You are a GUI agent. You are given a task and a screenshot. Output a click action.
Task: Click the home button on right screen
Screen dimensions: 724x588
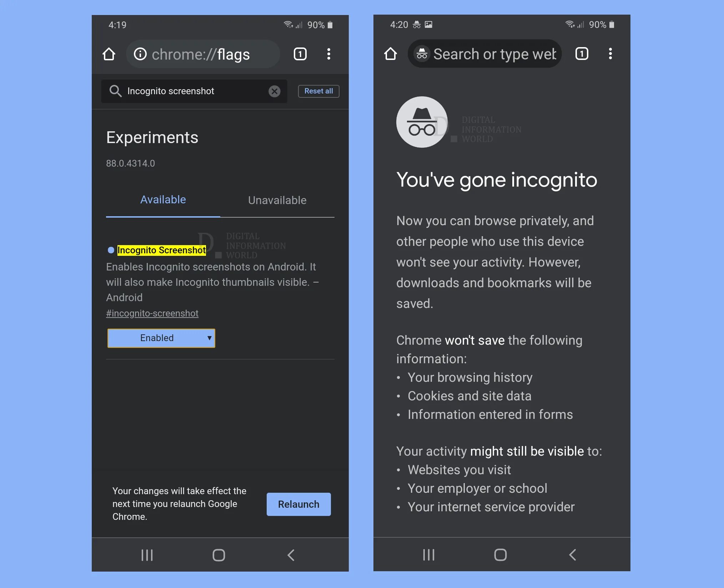pyautogui.click(x=391, y=54)
